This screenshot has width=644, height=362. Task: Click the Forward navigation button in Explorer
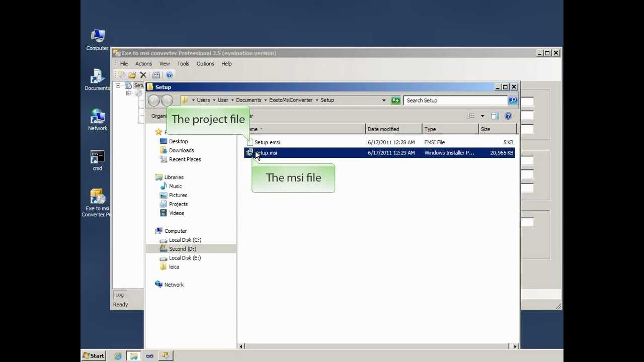click(167, 100)
